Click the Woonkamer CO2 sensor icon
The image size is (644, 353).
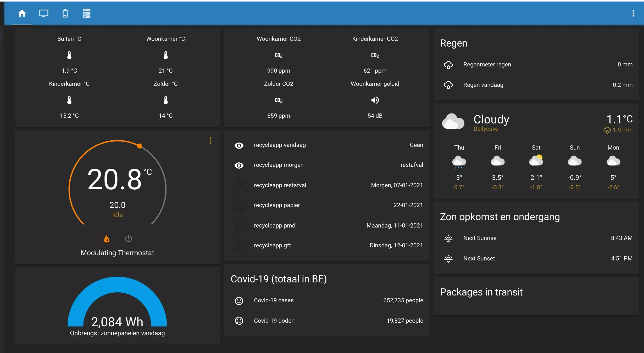279,55
